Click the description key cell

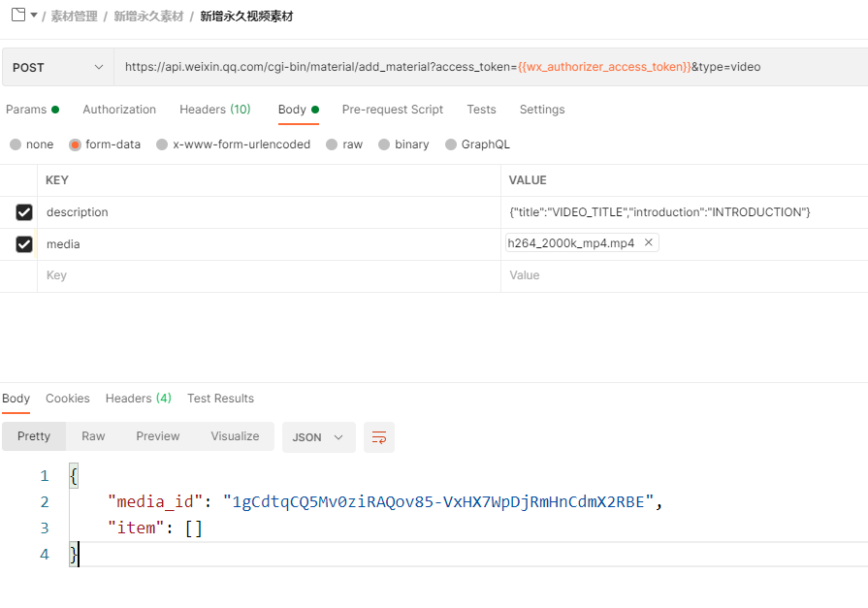[x=269, y=212]
